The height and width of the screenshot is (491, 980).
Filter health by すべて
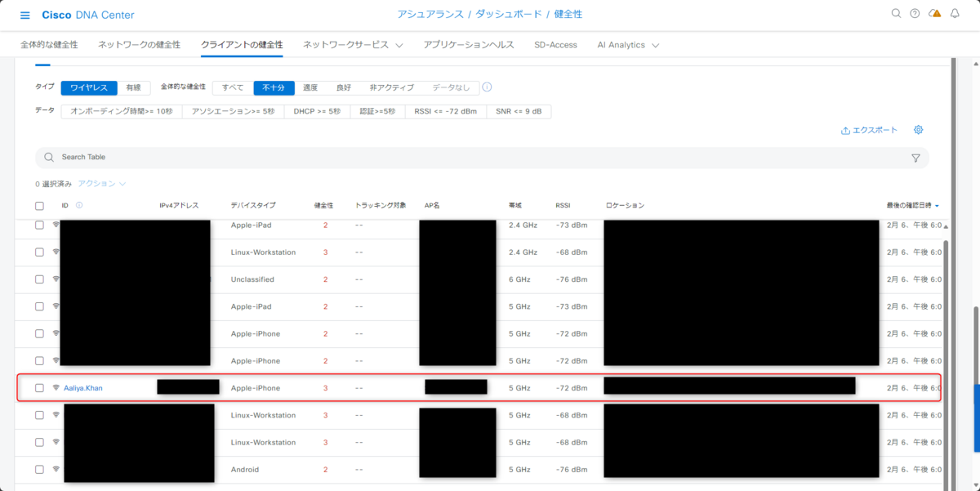[x=233, y=87]
